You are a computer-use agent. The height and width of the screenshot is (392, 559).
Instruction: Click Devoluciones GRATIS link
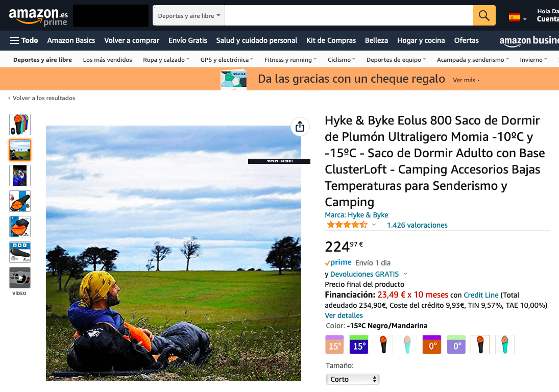tap(364, 274)
